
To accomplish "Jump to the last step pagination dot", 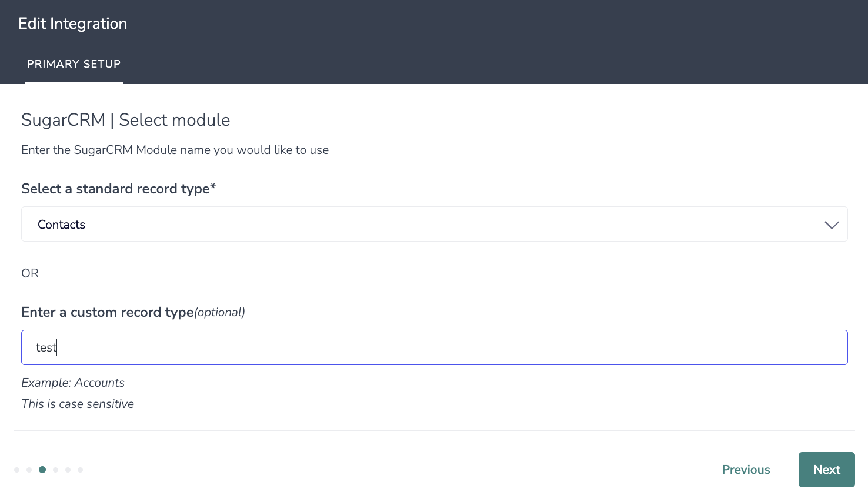I will 81,470.
